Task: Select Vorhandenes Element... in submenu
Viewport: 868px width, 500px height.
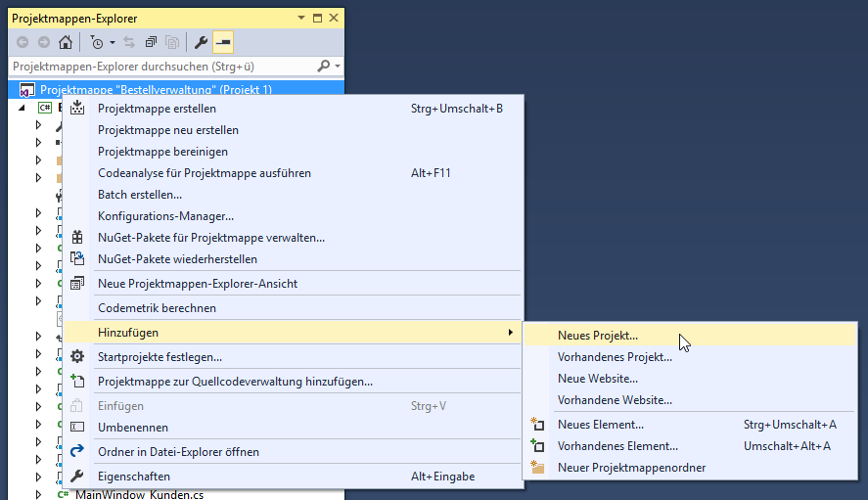Action: (690, 446)
